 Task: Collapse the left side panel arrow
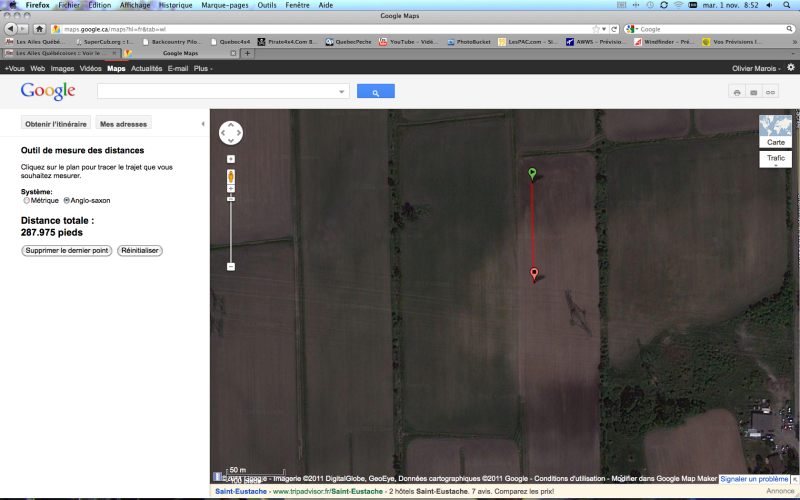203,123
